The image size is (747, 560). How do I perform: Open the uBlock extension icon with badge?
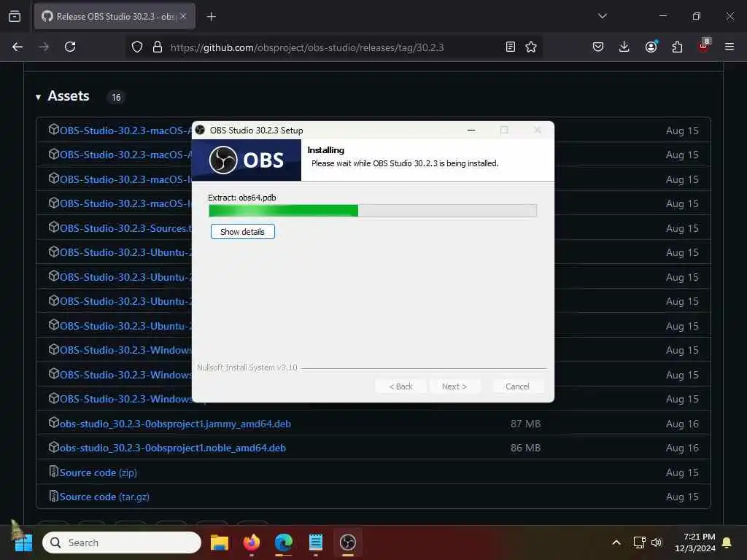click(x=704, y=46)
